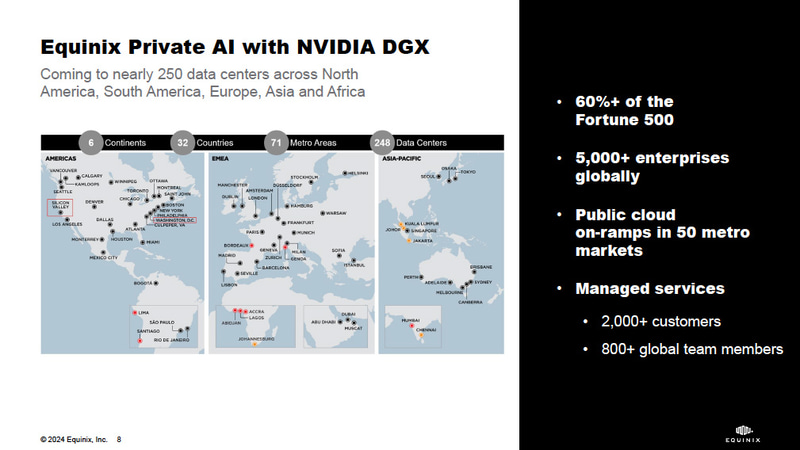Click the 'Brisbane' city label
This screenshot has height=450, width=800.
pos(481,267)
